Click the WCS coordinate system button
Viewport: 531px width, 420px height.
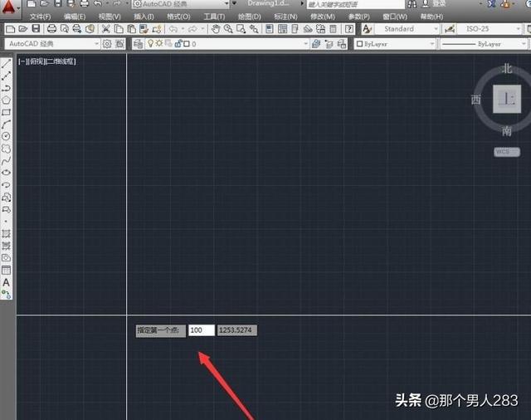504,152
